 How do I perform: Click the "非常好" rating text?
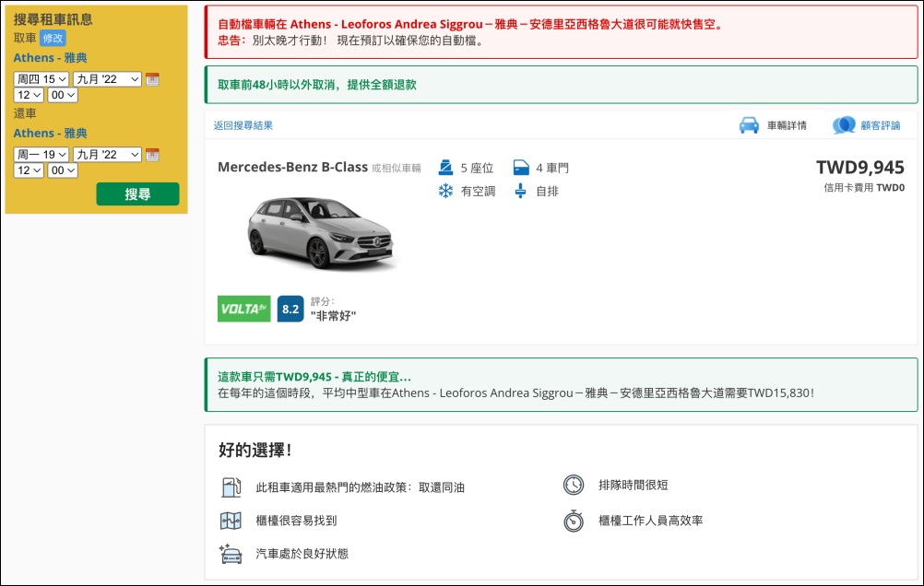coord(334,316)
